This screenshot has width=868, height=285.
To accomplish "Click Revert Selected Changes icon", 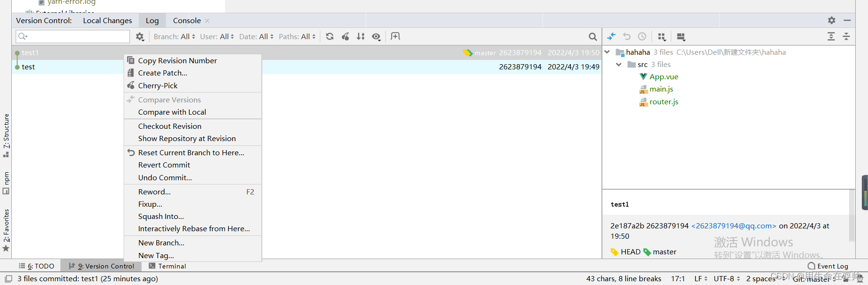I will [626, 36].
